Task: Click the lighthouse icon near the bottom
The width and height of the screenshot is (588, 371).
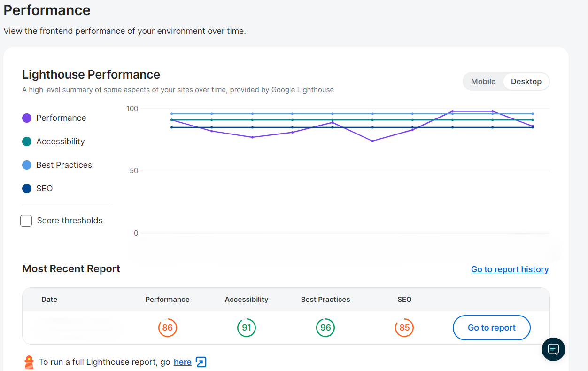Action: coord(28,362)
